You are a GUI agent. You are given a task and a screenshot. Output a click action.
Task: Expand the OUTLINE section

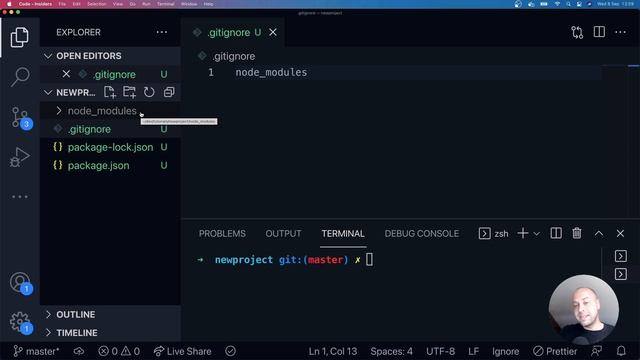(x=110, y=314)
